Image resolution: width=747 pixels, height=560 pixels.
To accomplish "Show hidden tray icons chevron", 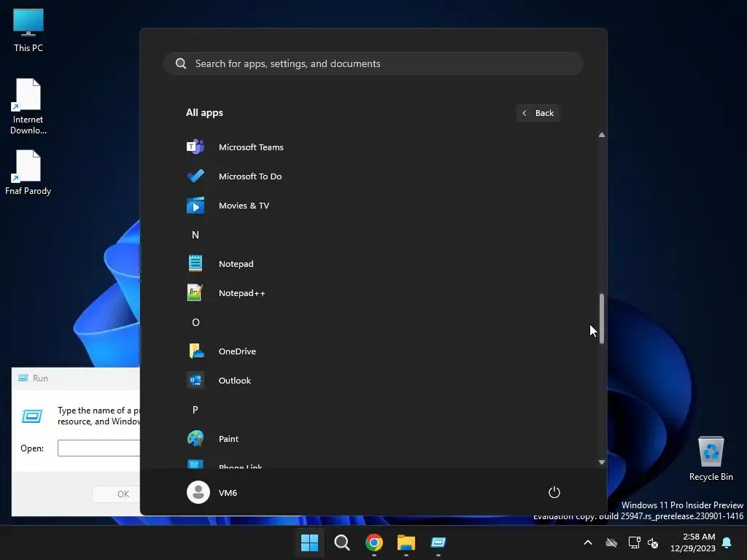I will [588, 542].
